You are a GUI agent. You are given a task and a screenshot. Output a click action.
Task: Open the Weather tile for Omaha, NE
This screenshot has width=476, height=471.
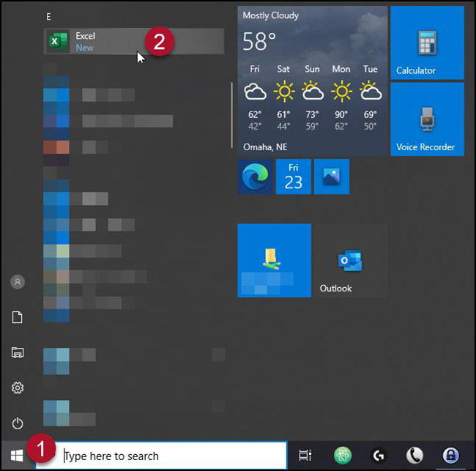(x=313, y=81)
